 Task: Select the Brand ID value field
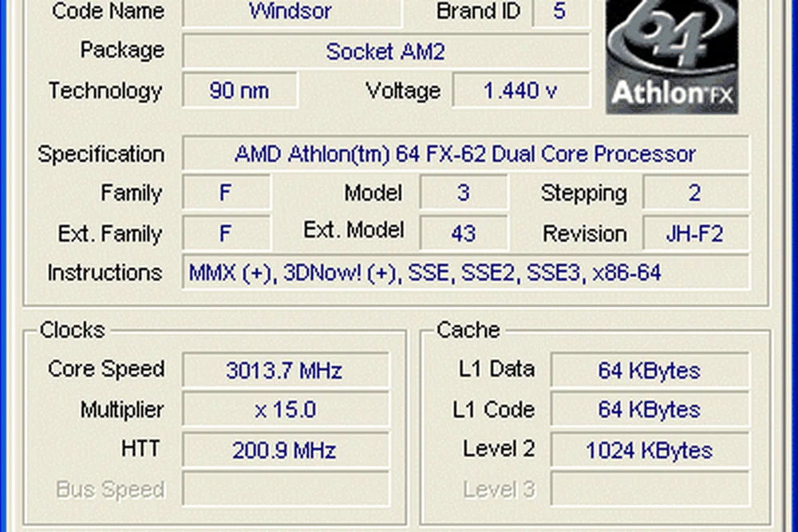559,12
